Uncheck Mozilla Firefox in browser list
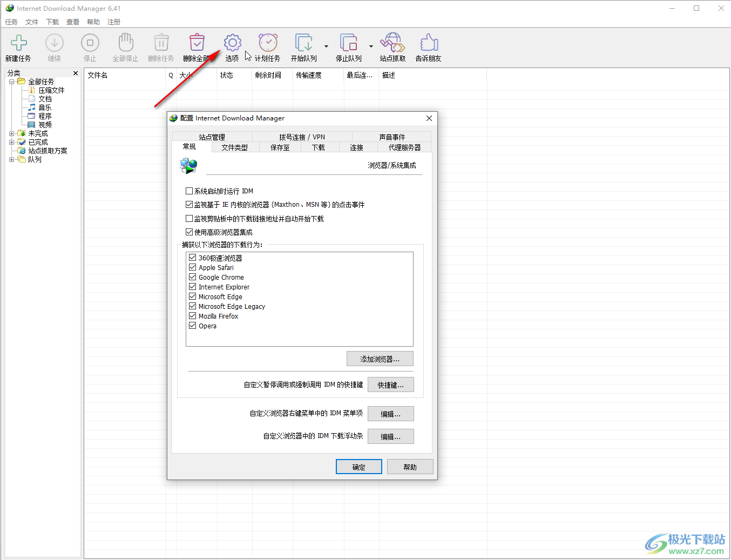 click(192, 316)
